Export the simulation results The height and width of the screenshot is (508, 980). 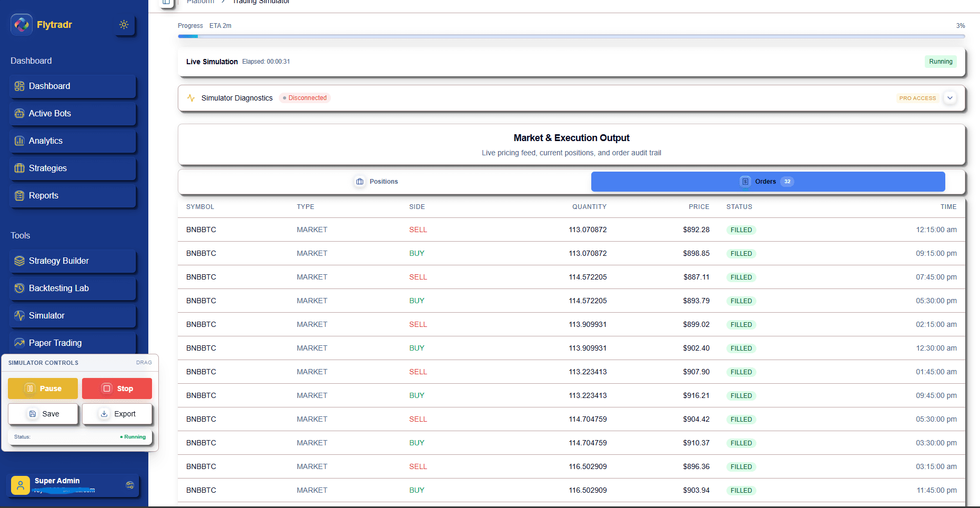117,414
